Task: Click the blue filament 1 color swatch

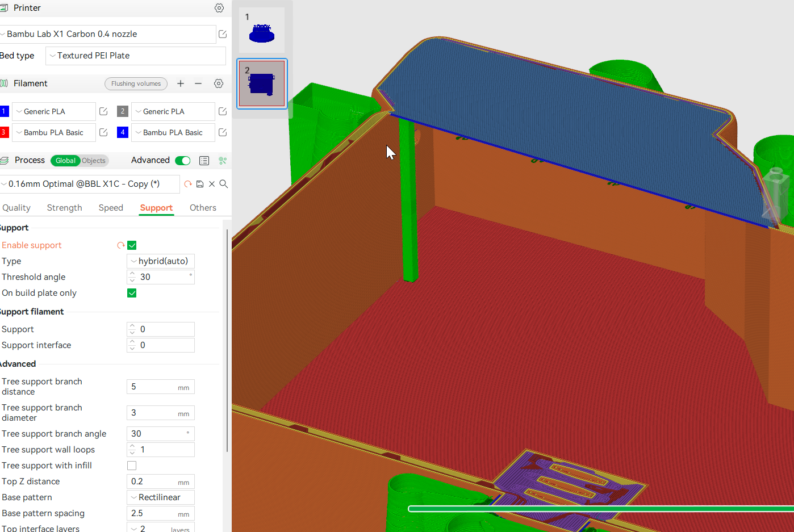Action: 4,111
